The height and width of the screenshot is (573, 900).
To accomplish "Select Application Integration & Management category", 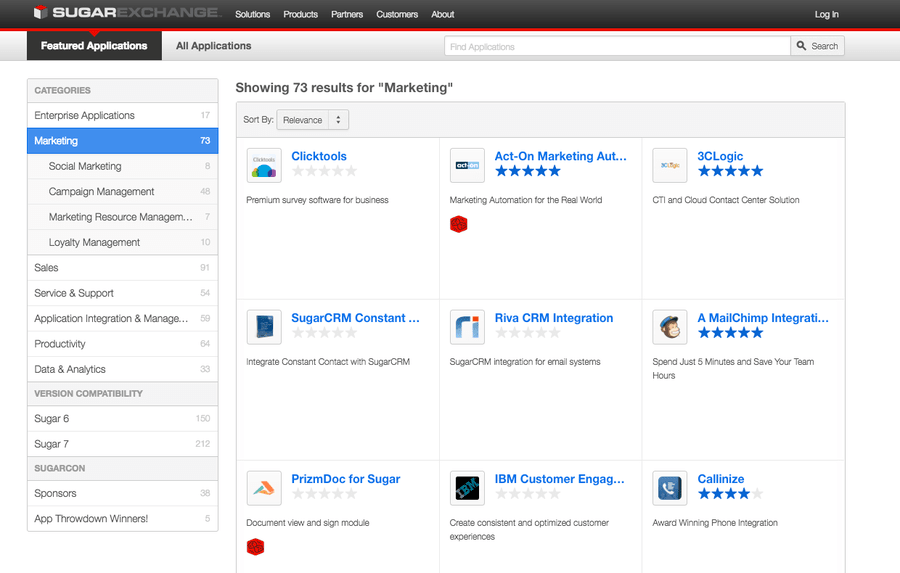I will [x=123, y=319].
